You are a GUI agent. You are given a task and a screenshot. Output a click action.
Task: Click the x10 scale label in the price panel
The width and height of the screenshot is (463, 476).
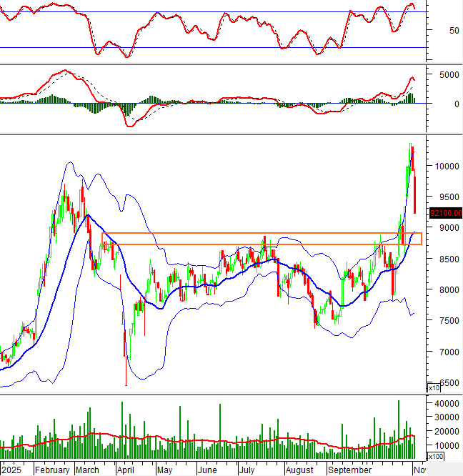433,388
